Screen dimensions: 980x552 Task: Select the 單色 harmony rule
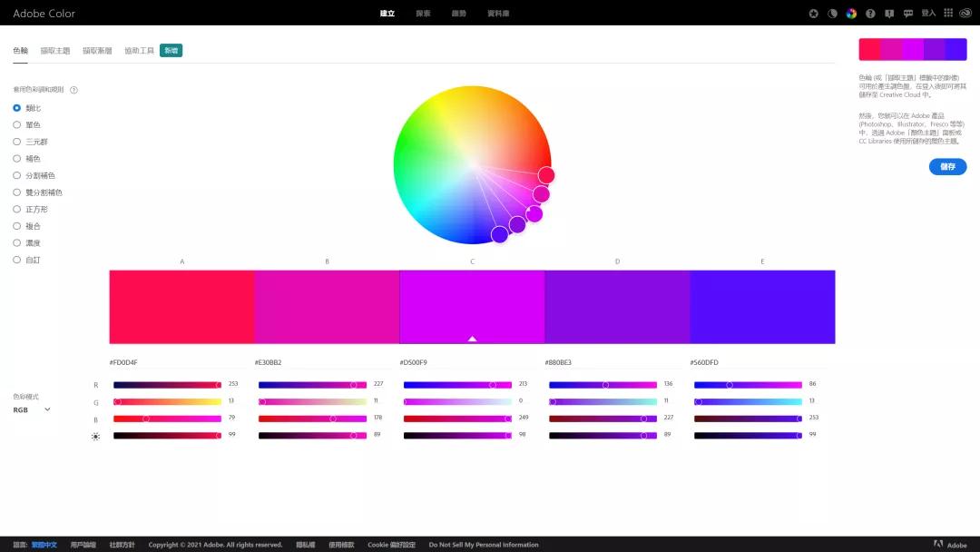tap(27, 125)
